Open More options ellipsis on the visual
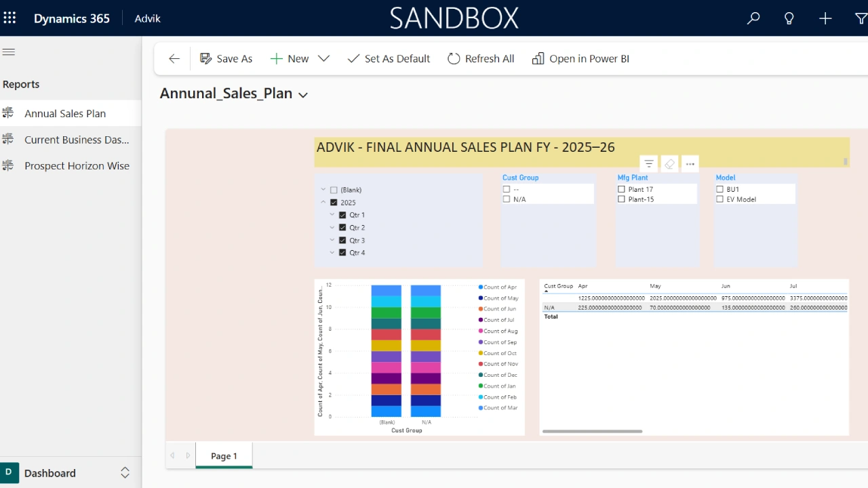Viewport: 868px width, 488px height. (x=690, y=164)
